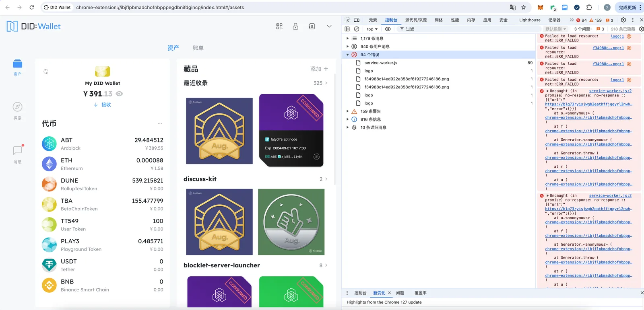The height and width of the screenshot is (310, 644).
Task: Open the silver thumbs-up badge thumbnail
Action: point(291,222)
